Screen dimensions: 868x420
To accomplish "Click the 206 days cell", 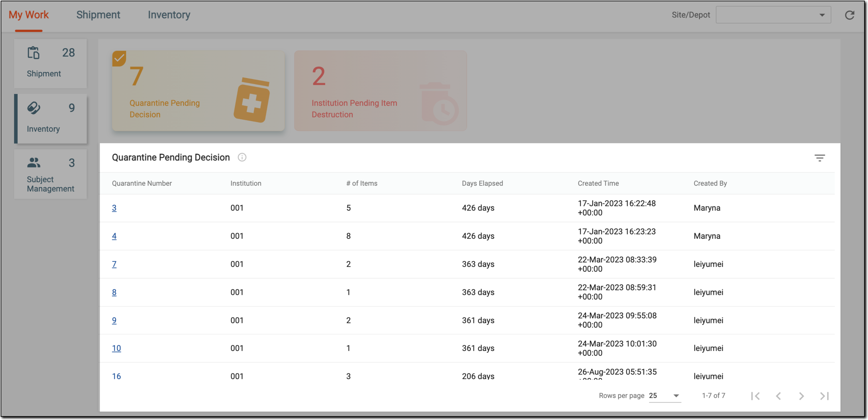I will [x=478, y=376].
